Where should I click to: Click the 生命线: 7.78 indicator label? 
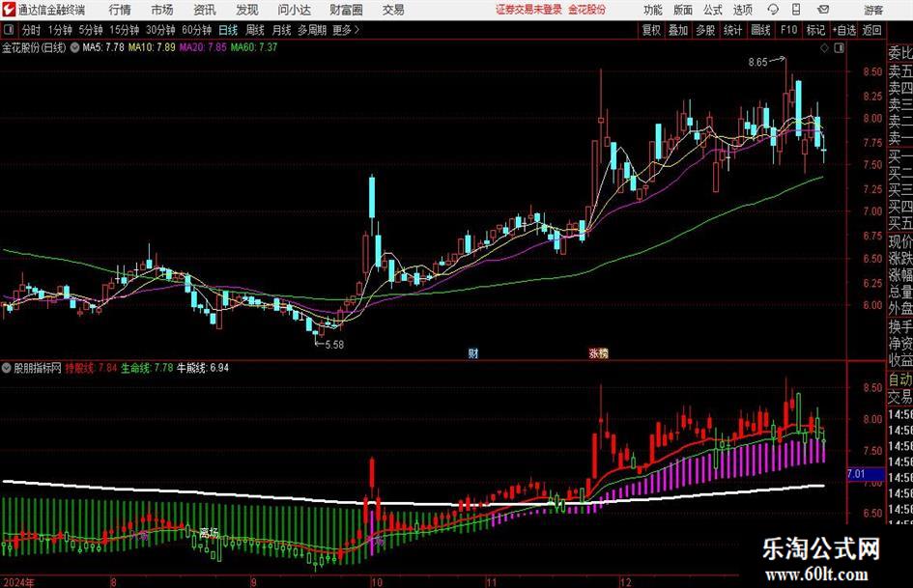147,368
